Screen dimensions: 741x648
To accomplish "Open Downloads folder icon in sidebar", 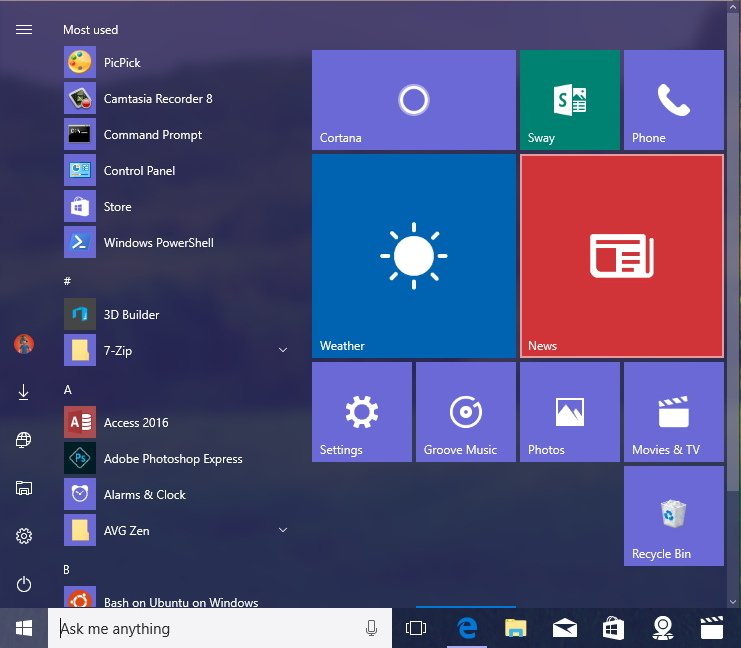I will pyautogui.click(x=24, y=392).
